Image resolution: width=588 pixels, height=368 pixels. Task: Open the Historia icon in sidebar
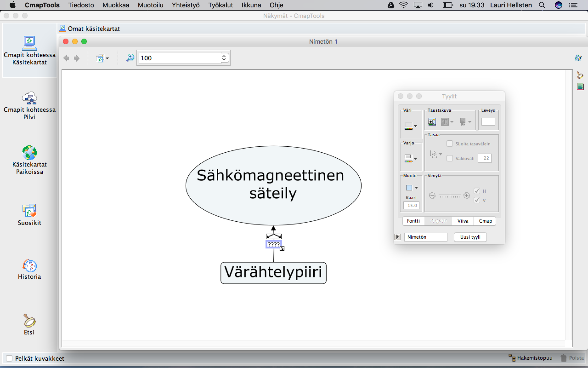coord(29,266)
